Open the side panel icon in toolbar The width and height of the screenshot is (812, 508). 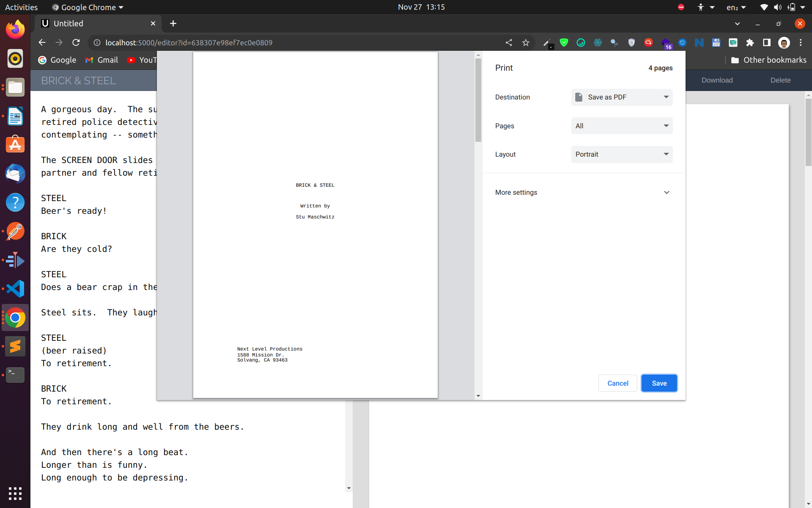[766, 42]
